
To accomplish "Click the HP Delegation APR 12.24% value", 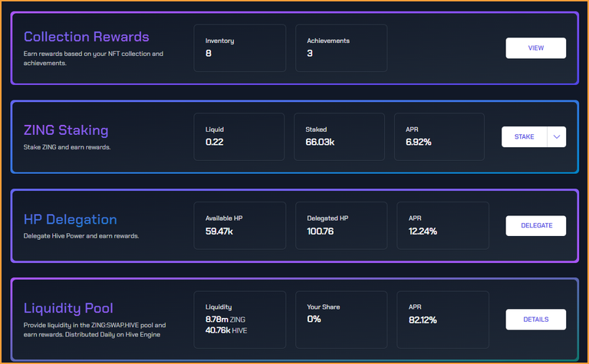I will pos(423,231).
